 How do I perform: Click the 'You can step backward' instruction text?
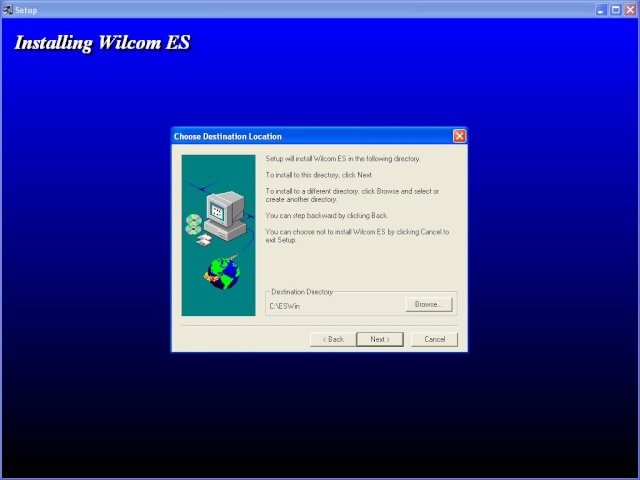click(327, 216)
